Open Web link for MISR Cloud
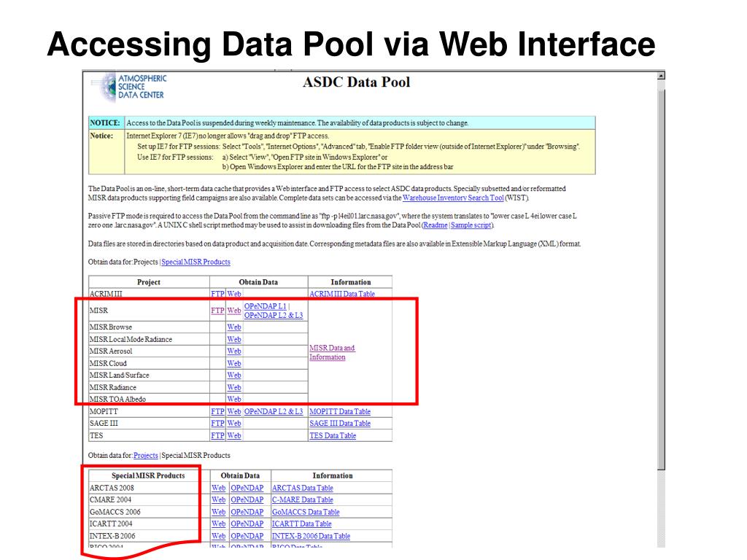747x560 pixels. click(x=234, y=363)
